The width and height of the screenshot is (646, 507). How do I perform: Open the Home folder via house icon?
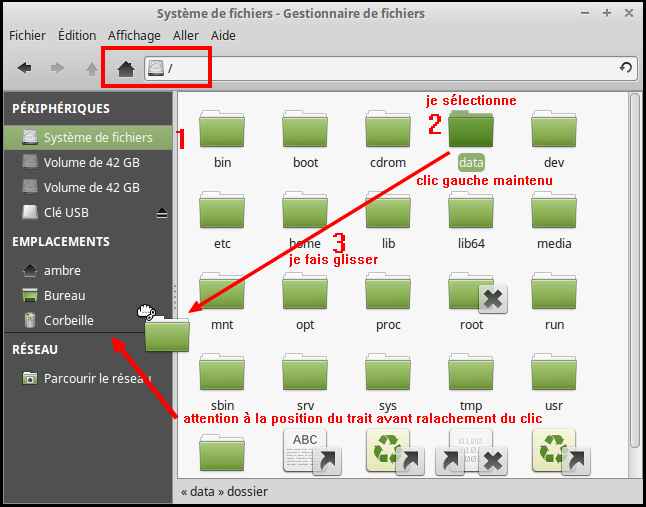125,68
